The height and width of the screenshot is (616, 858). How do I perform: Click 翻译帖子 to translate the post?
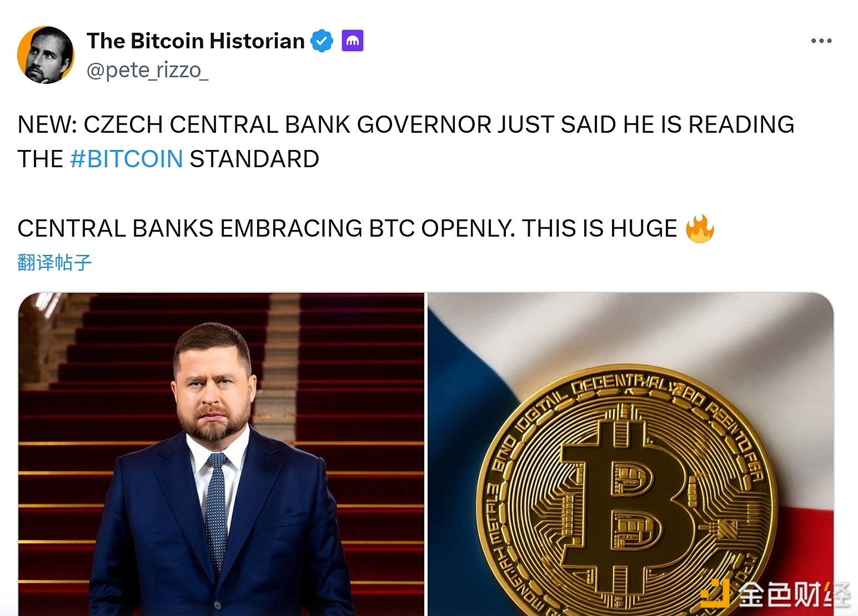point(54,262)
